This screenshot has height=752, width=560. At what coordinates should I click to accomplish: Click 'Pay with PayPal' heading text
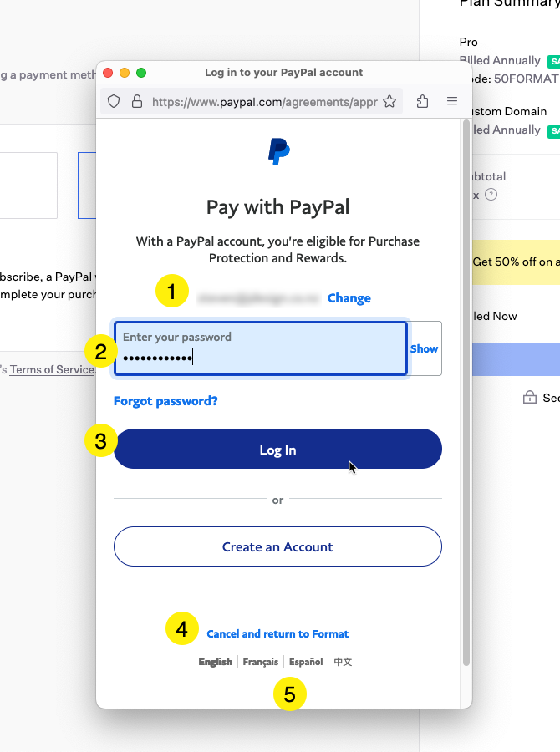(277, 208)
